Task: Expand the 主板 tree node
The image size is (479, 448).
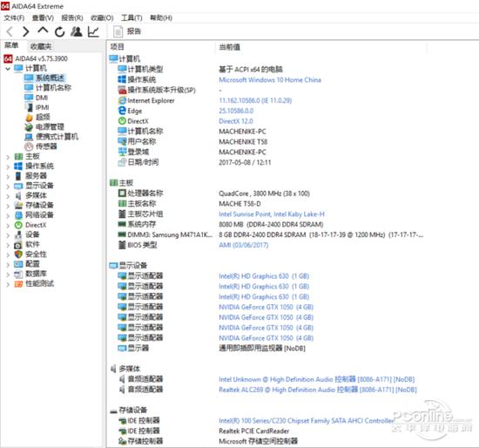Action: (x=8, y=157)
